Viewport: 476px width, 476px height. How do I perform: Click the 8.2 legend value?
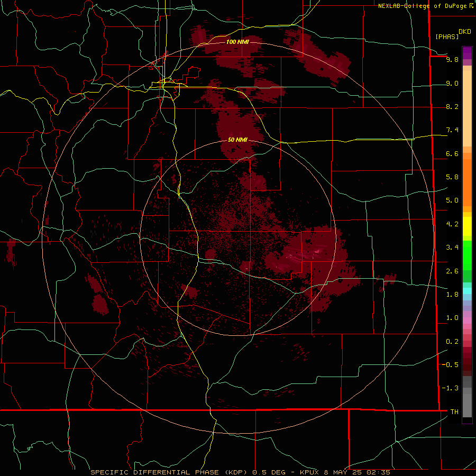pos(452,106)
